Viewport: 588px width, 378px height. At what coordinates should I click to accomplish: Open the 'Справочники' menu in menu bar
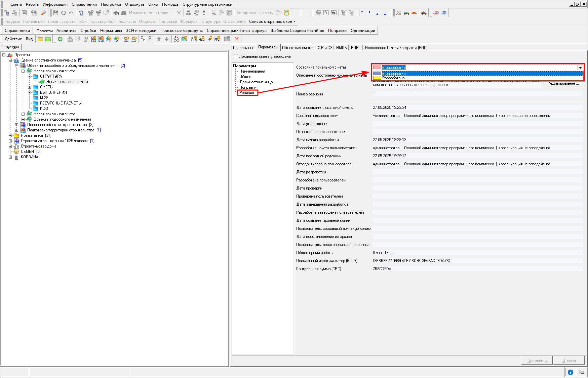pyautogui.click(x=84, y=4)
